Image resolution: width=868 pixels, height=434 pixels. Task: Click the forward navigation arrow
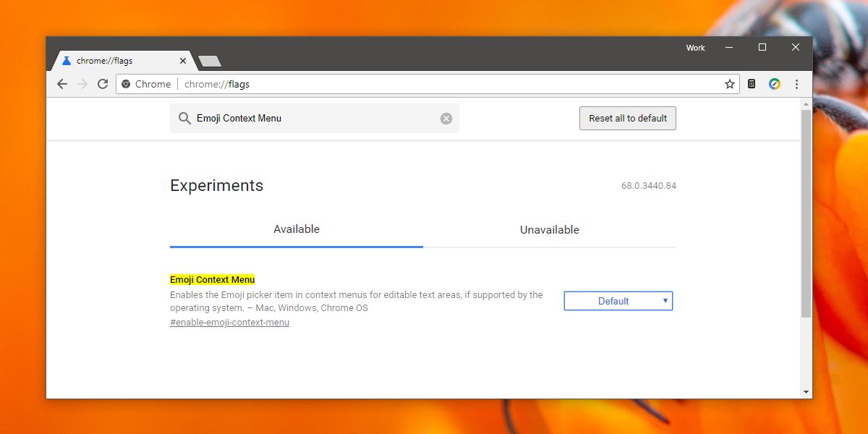click(82, 84)
